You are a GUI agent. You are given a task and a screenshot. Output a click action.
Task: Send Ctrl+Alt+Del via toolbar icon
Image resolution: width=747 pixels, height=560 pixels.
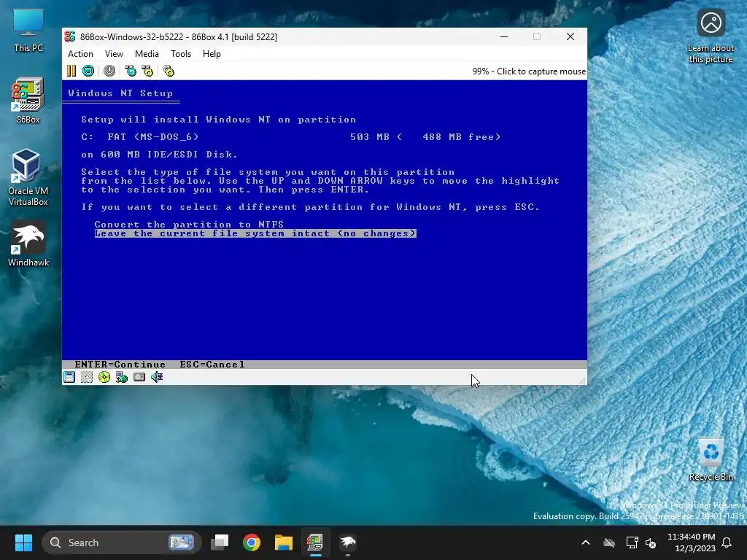click(130, 71)
